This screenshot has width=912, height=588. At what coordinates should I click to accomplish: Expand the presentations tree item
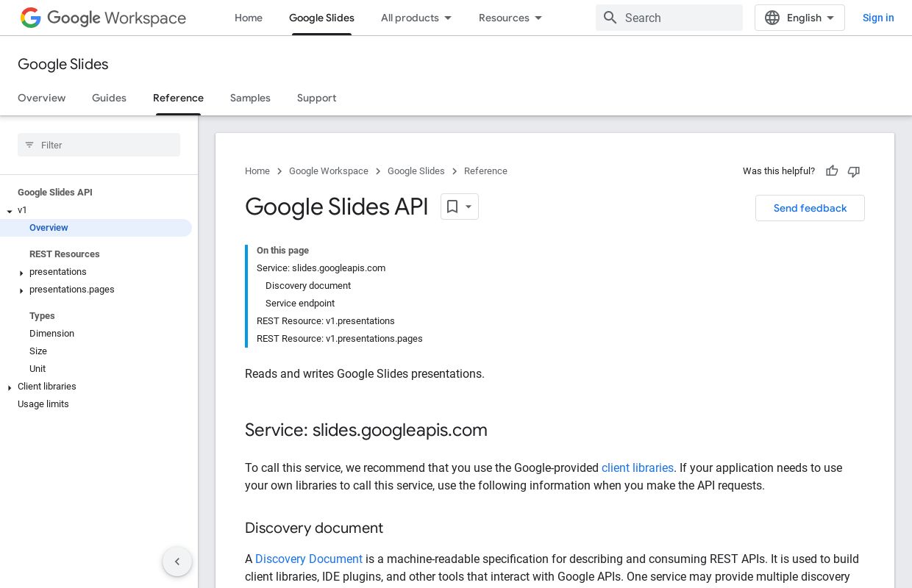pos(21,273)
